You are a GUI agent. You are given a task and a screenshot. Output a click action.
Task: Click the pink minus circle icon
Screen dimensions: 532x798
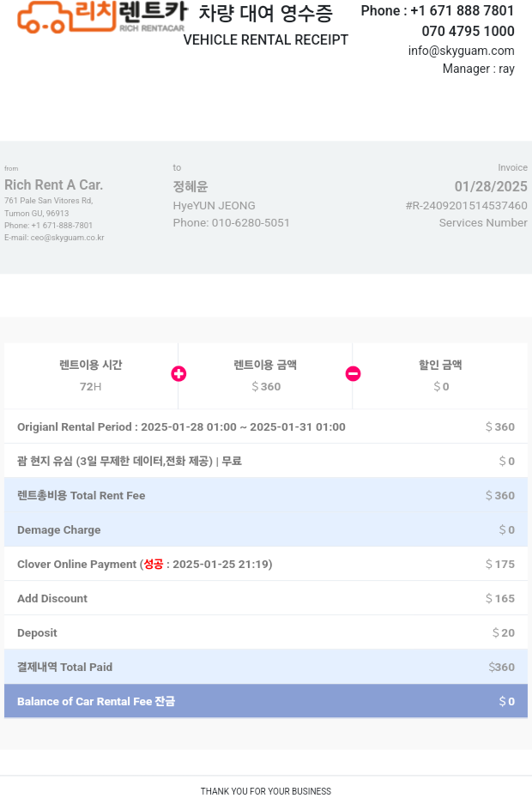click(x=353, y=374)
